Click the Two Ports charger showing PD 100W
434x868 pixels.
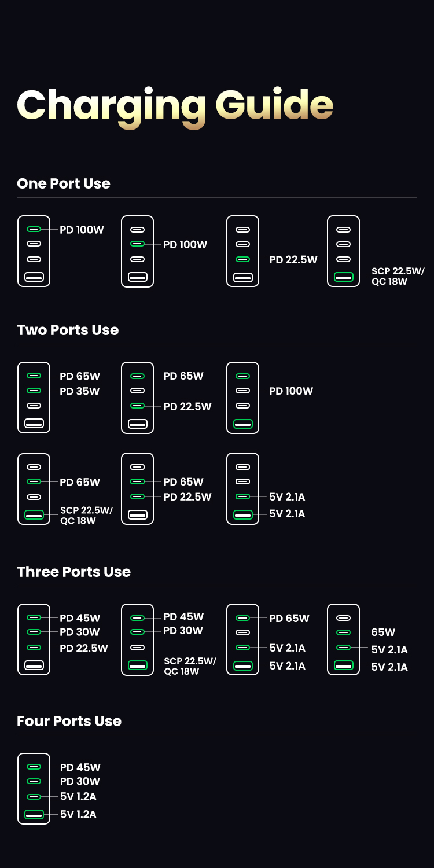click(242, 398)
